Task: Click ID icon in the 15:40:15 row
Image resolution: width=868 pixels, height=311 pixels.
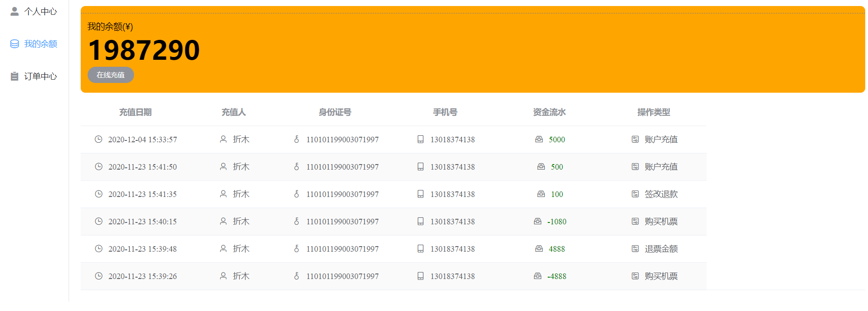Action: coord(296,221)
